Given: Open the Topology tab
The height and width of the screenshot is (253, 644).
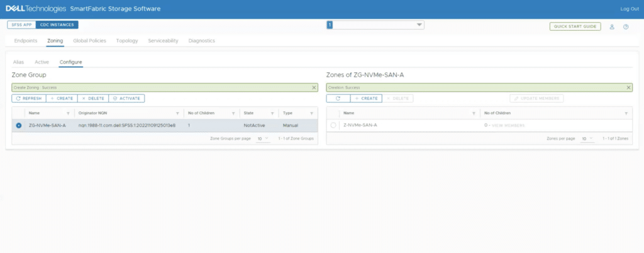Looking at the screenshot, I should [x=127, y=41].
